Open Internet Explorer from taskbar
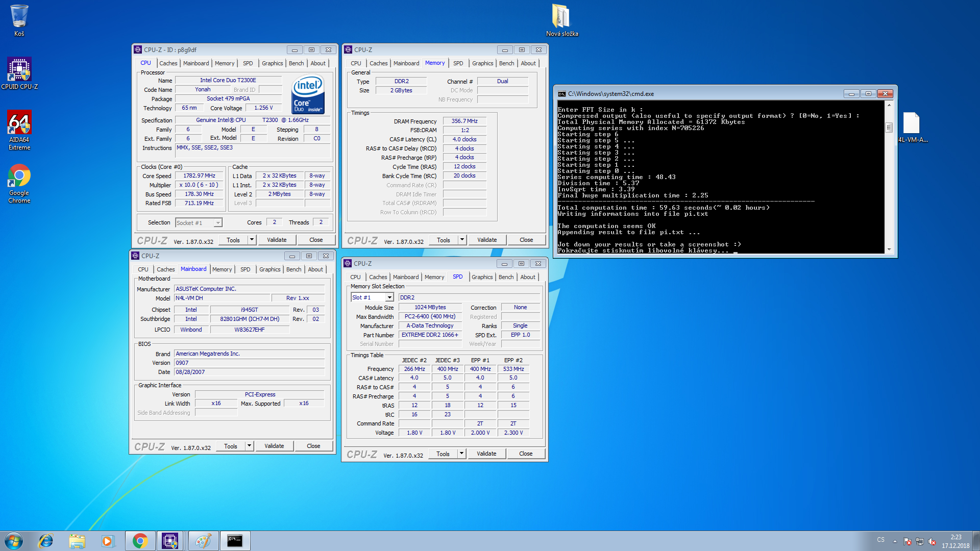The width and height of the screenshot is (980, 551). [46, 541]
